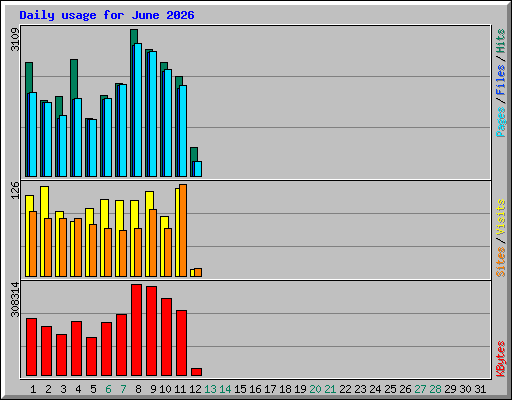This screenshot has width=512, height=400.
Task: Select weekend day 27 label
Action: [420, 389]
